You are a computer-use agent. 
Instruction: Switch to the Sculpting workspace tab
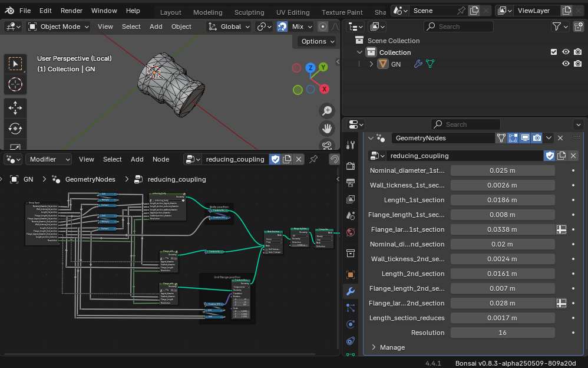tap(249, 12)
